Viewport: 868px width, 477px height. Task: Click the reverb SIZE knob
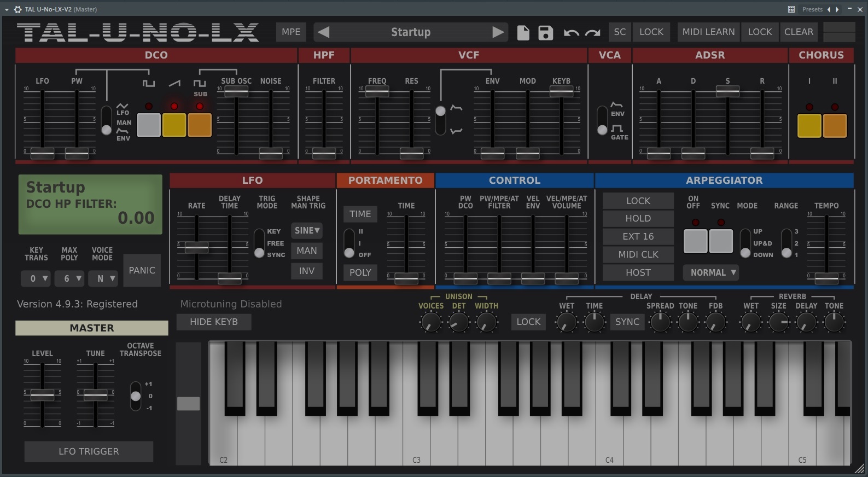point(779,322)
